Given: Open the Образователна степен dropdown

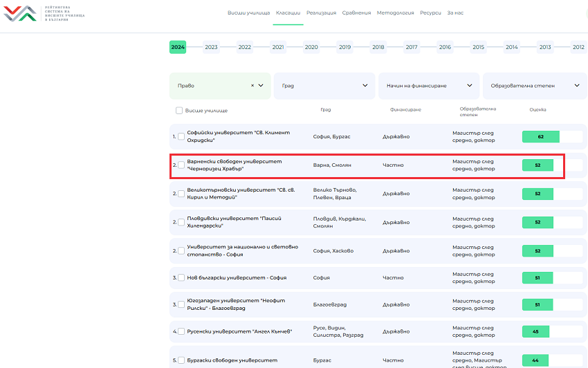Looking at the screenshot, I should point(535,86).
